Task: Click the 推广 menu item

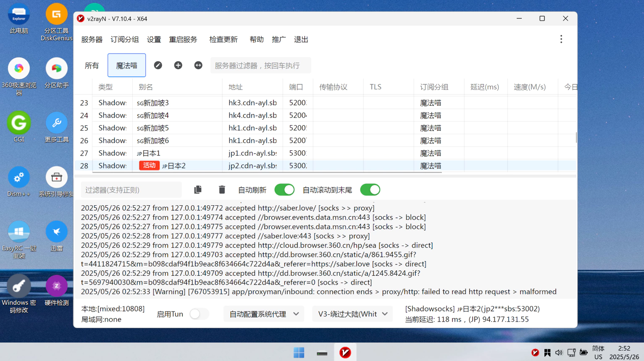Action: 279,39
